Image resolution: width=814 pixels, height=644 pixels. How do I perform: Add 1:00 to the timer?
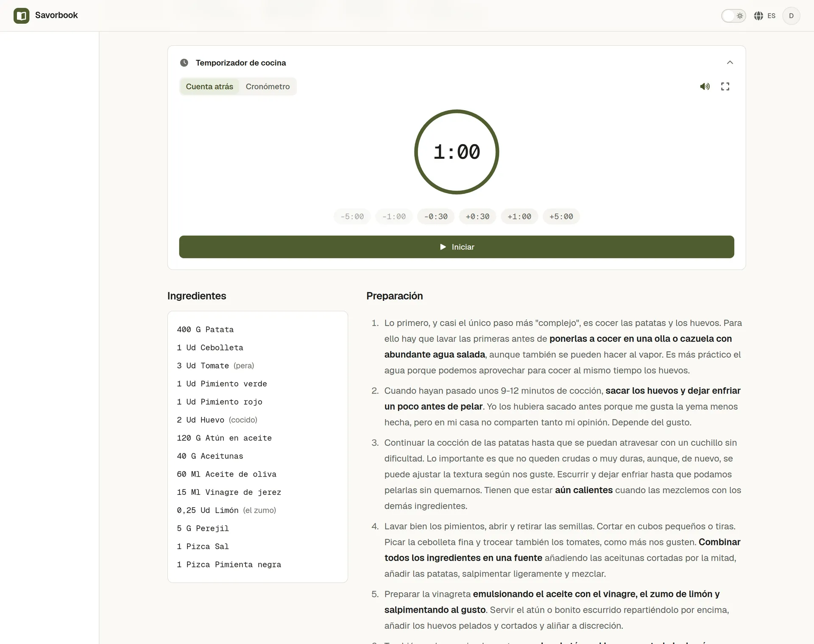click(519, 217)
